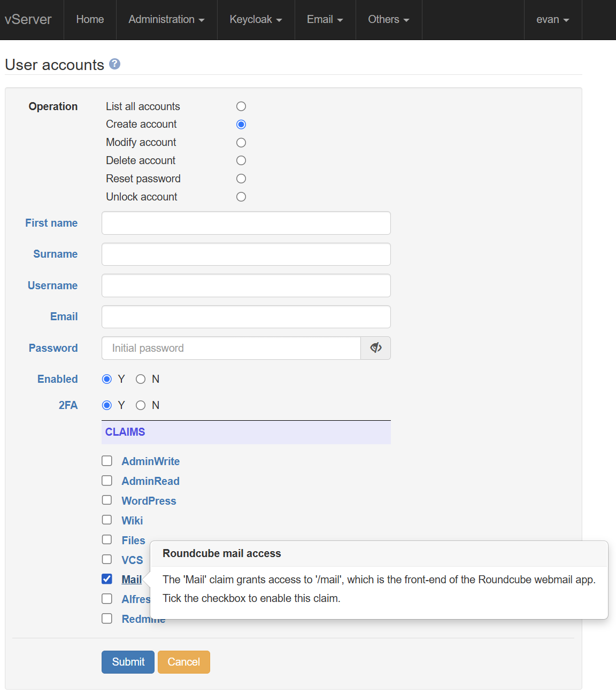Viewport: 616px width, 695px height.
Task: Click the Email field label
Action: [x=64, y=316]
